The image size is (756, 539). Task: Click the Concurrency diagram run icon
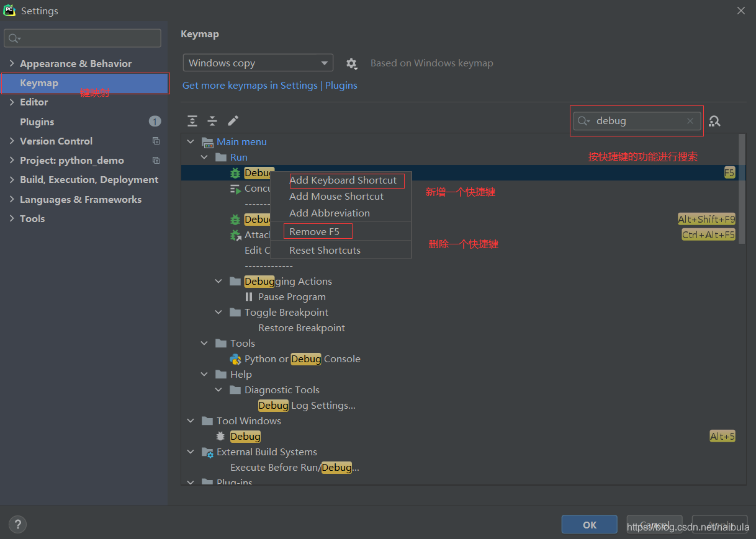tap(235, 189)
